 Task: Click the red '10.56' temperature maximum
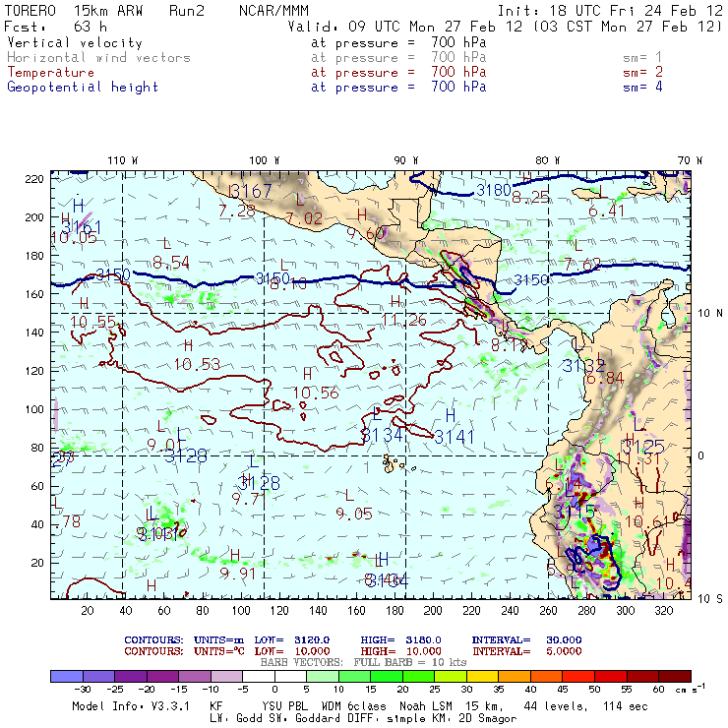pos(316,394)
